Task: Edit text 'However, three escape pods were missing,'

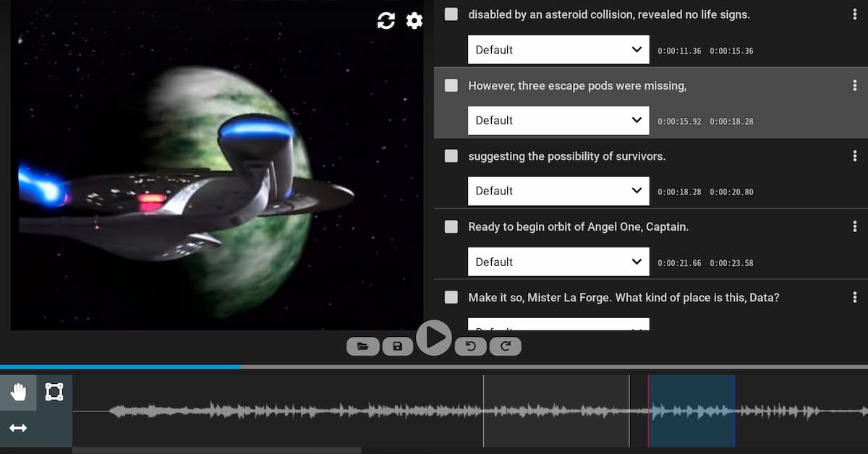Action: click(577, 85)
